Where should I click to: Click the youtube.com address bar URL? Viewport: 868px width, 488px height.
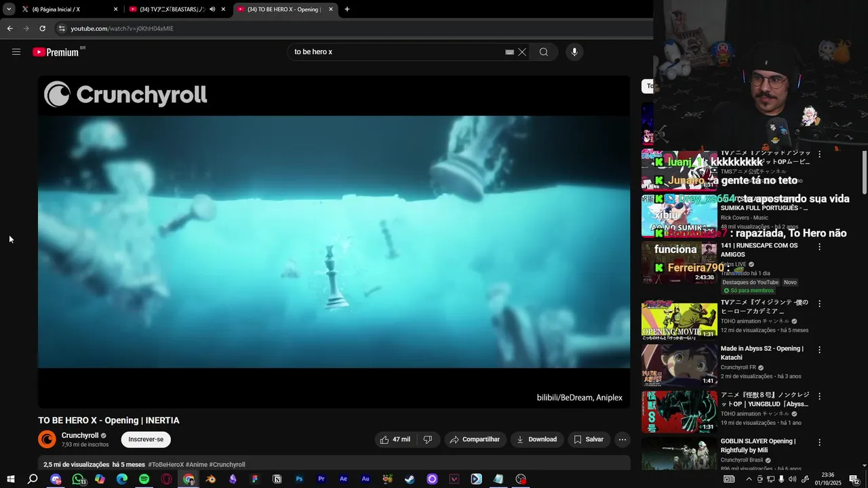(122, 28)
